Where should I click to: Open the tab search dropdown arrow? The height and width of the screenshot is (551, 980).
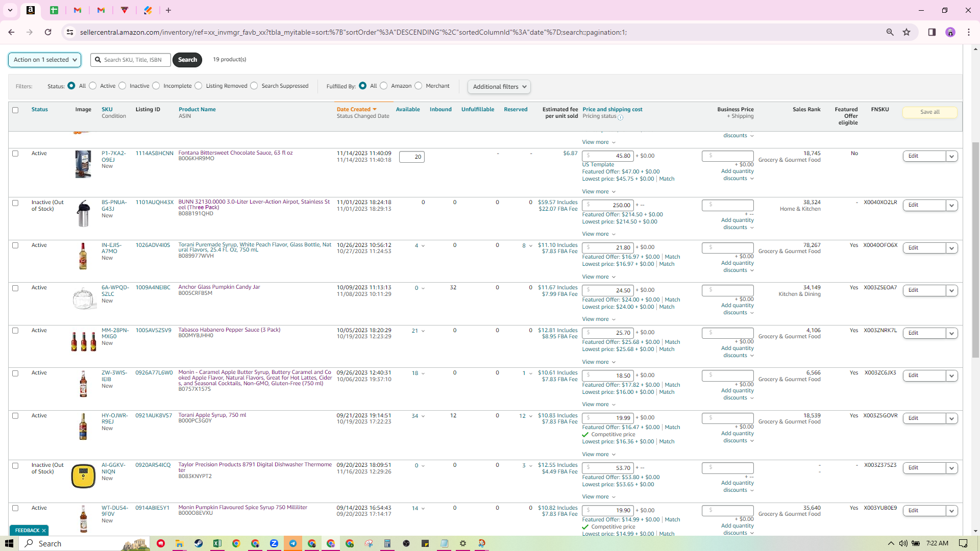coord(10,10)
